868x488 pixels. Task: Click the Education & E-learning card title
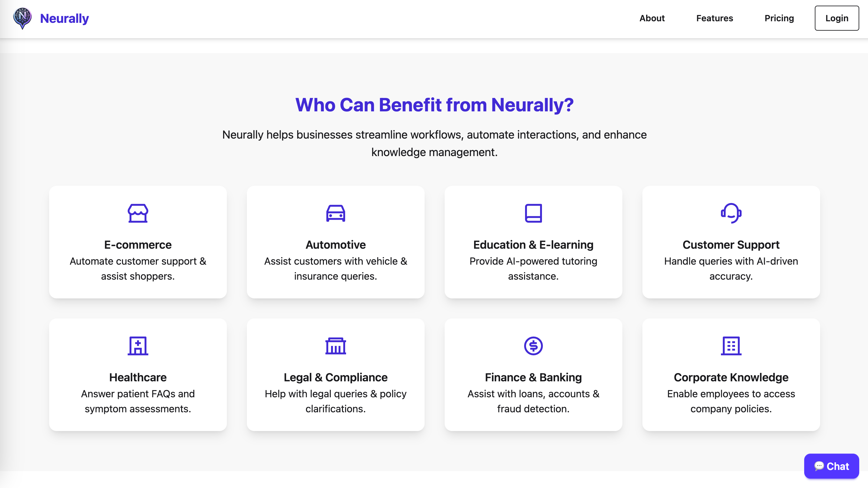[533, 245]
